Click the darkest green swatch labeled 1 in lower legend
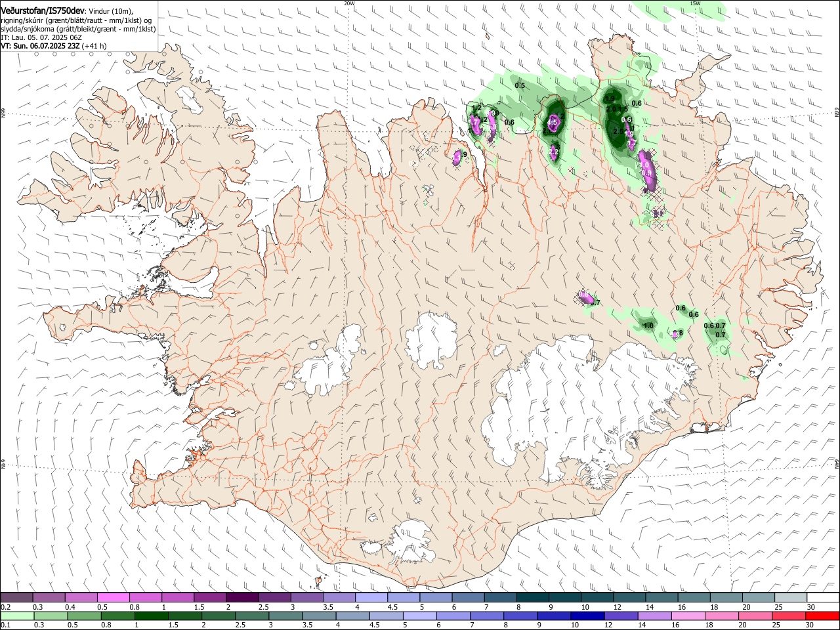 [152, 616]
